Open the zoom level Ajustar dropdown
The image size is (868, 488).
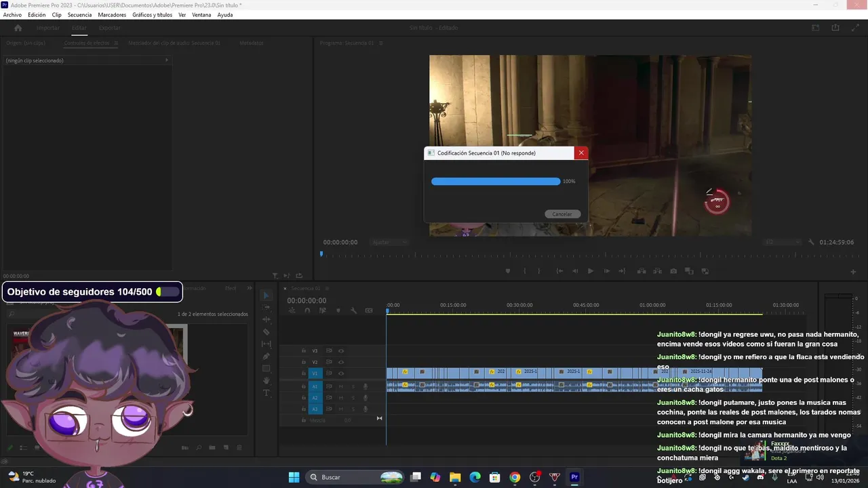click(x=391, y=242)
